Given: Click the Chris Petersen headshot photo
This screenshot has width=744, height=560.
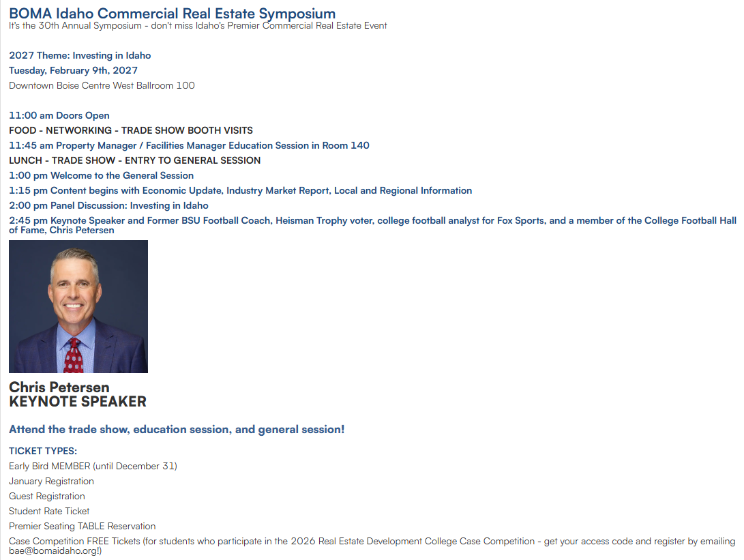Looking at the screenshot, I should (x=78, y=306).
